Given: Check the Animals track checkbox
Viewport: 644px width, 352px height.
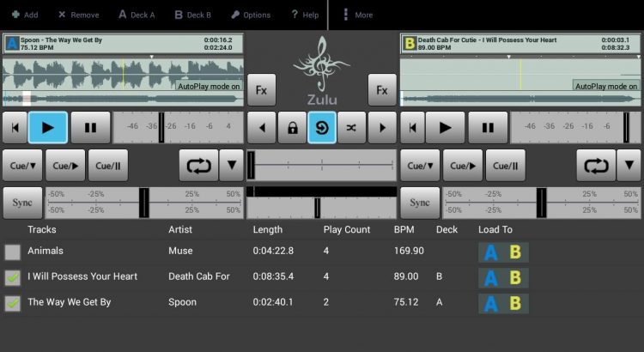Looking at the screenshot, I should tap(12, 252).
